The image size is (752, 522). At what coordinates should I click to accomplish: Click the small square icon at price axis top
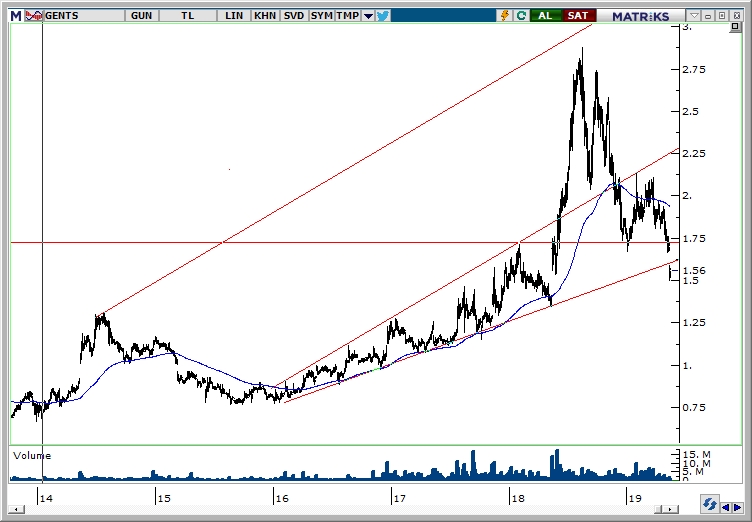click(x=735, y=27)
